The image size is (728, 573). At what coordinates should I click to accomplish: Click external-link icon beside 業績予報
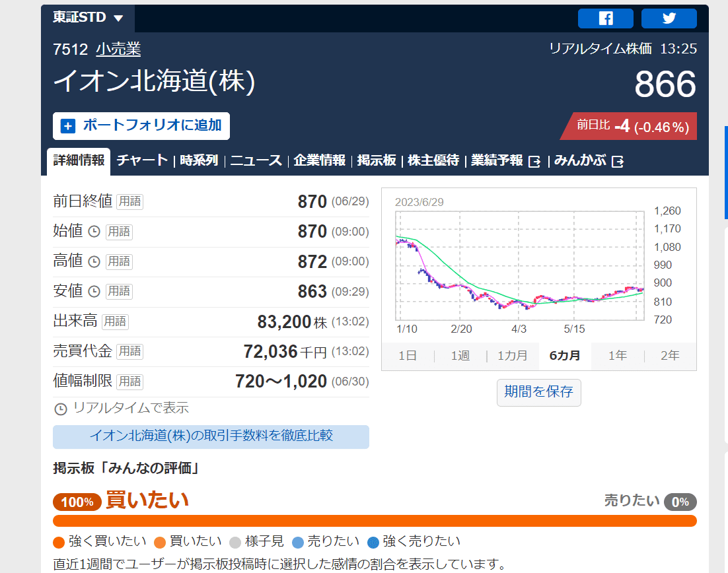534,162
